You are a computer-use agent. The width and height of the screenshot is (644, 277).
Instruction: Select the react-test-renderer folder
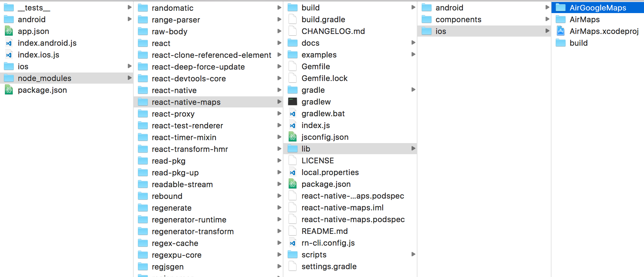[x=209, y=125]
